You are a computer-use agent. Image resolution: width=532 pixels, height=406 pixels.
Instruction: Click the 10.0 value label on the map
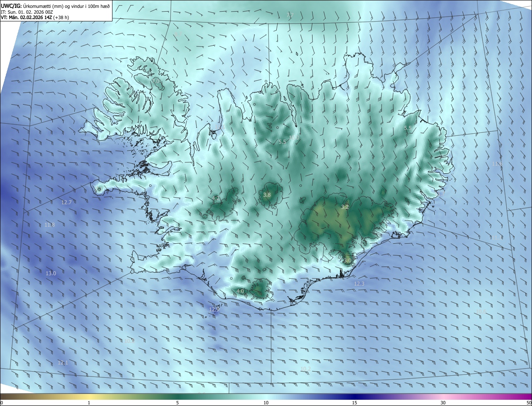294,137
